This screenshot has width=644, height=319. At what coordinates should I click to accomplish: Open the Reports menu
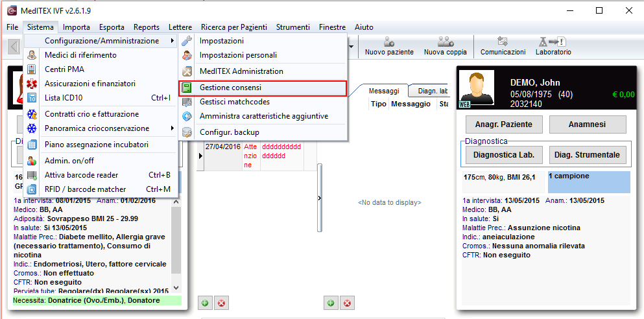[x=146, y=27]
